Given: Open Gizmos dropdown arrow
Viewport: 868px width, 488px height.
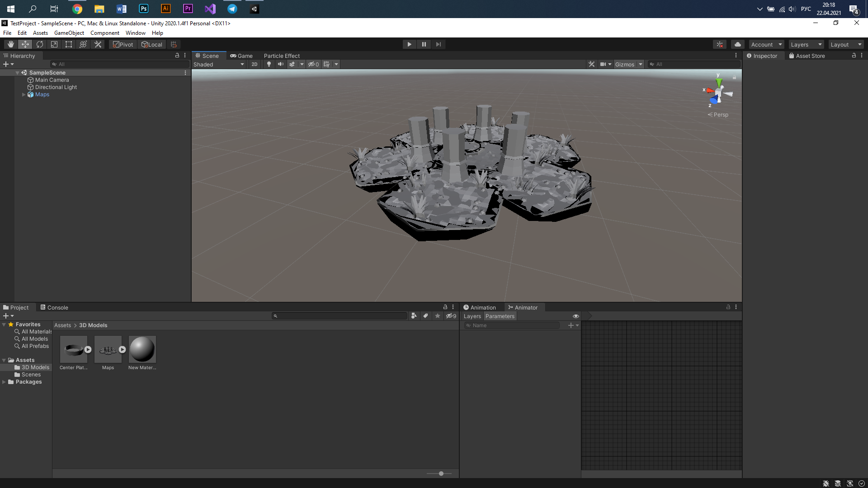Looking at the screenshot, I should click(x=641, y=64).
